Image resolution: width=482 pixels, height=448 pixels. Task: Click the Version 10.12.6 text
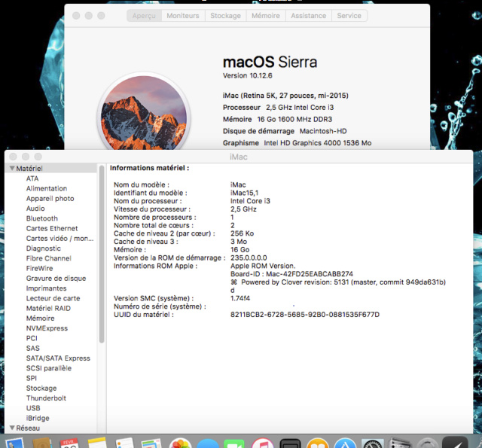click(248, 75)
